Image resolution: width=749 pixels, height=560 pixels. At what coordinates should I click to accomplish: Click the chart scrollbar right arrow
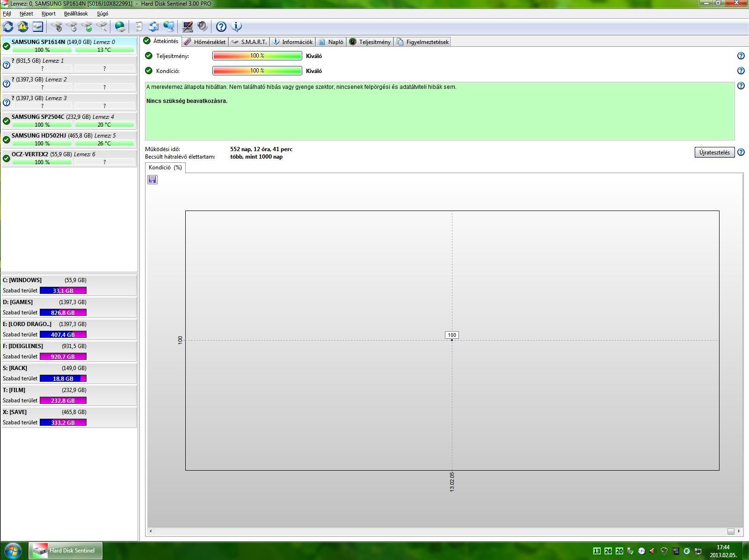click(739, 531)
